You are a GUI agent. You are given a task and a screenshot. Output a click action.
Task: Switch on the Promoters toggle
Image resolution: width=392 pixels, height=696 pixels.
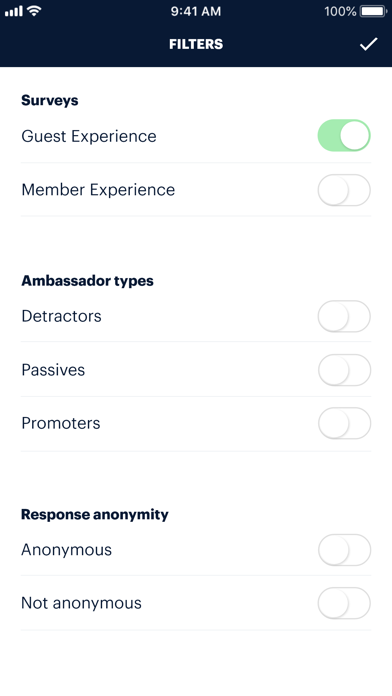(x=344, y=423)
